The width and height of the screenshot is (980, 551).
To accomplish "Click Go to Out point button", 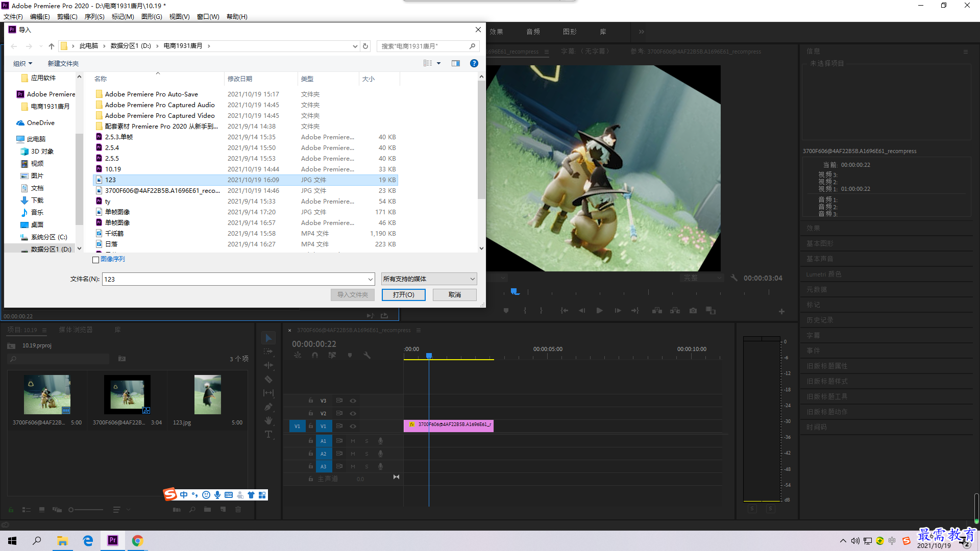I will click(635, 310).
